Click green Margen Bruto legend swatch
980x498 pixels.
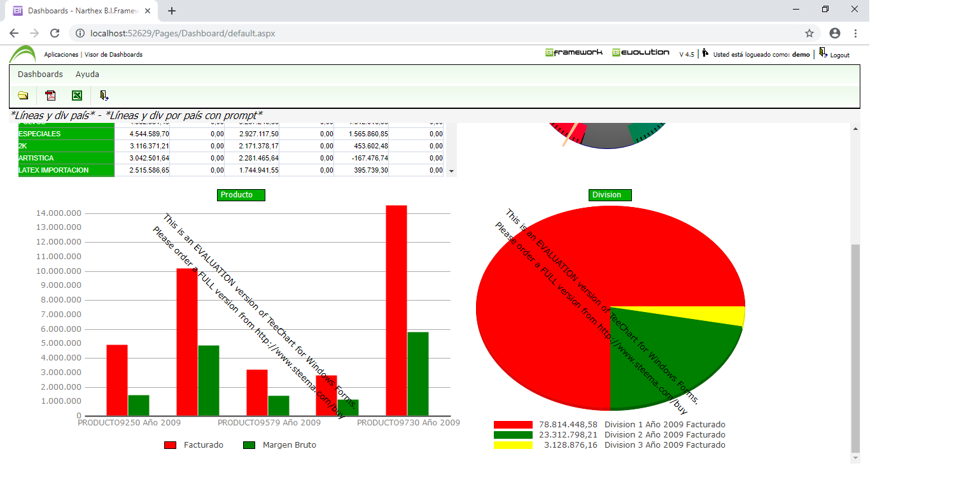tap(249, 445)
